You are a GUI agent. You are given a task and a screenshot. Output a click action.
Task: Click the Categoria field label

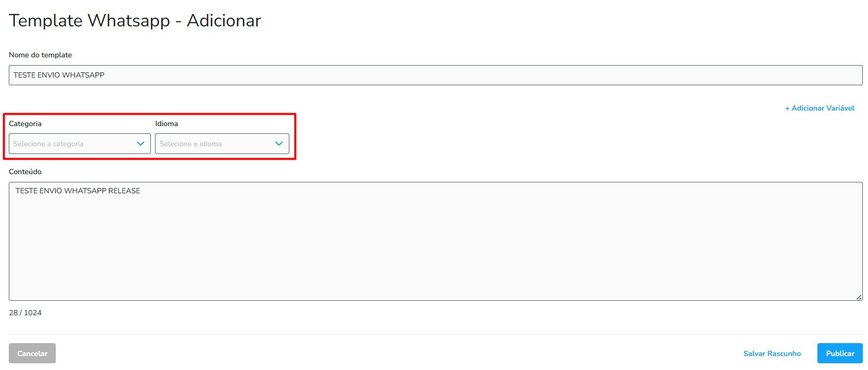click(x=25, y=124)
